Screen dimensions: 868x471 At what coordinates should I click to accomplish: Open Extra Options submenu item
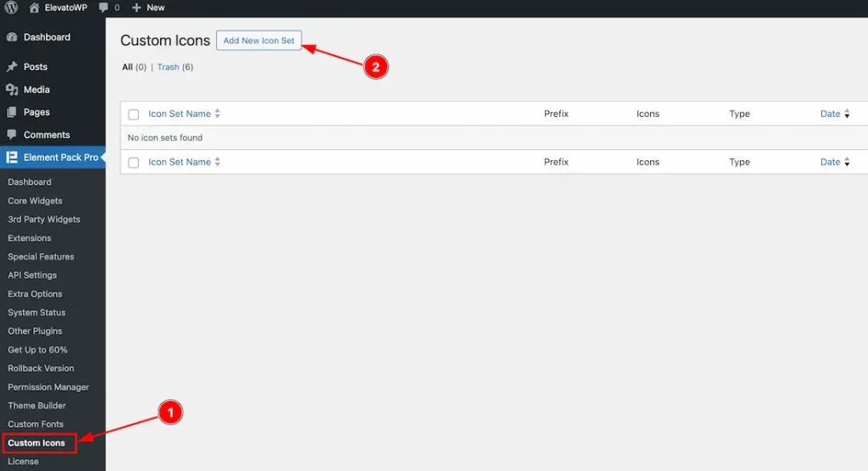point(35,294)
